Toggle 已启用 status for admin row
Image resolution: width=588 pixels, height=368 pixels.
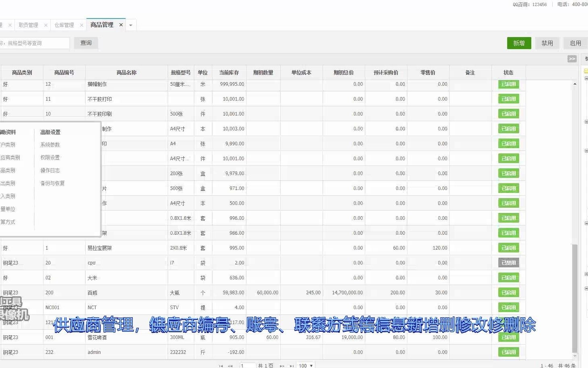click(x=508, y=352)
